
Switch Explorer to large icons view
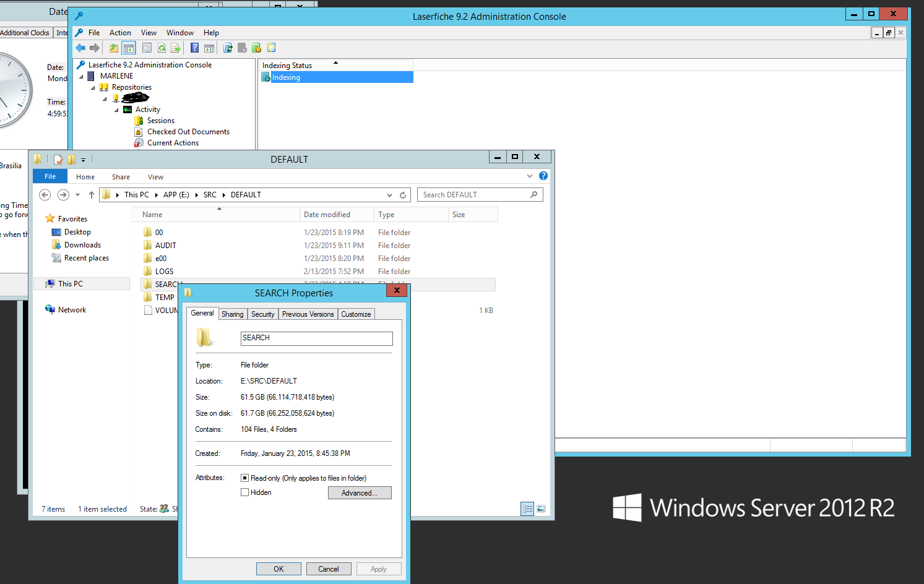click(x=541, y=509)
